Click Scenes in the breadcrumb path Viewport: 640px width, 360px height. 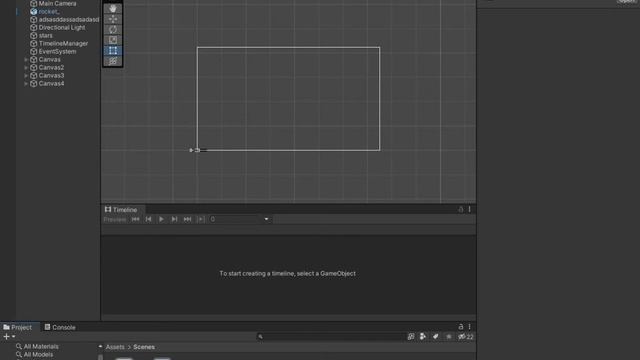click(144, 347)
